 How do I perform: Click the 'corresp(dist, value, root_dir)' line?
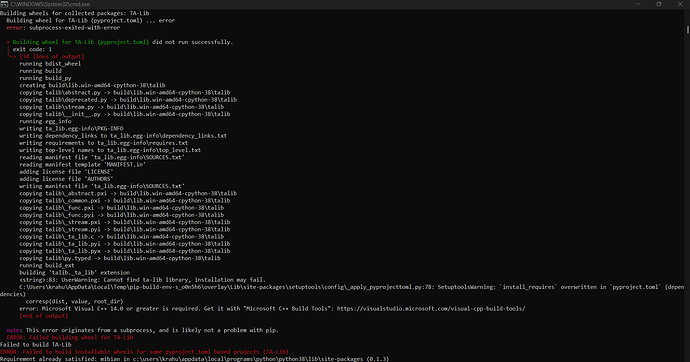tap(74, 302)
